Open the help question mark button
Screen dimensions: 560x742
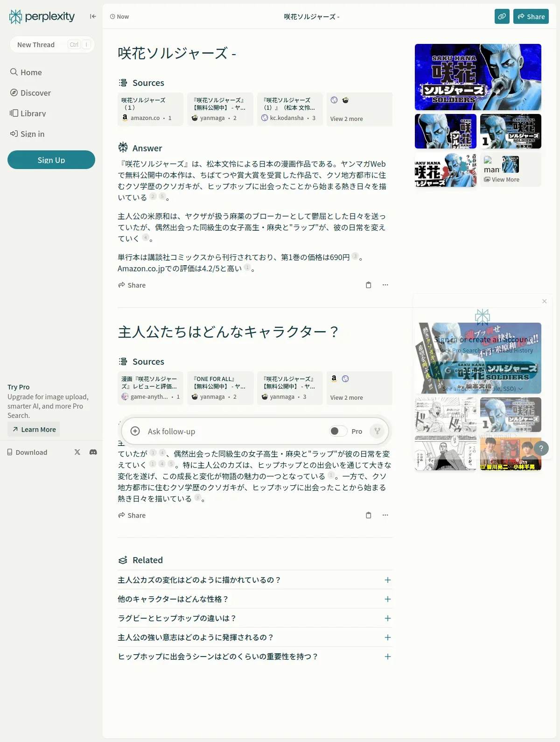541,448
